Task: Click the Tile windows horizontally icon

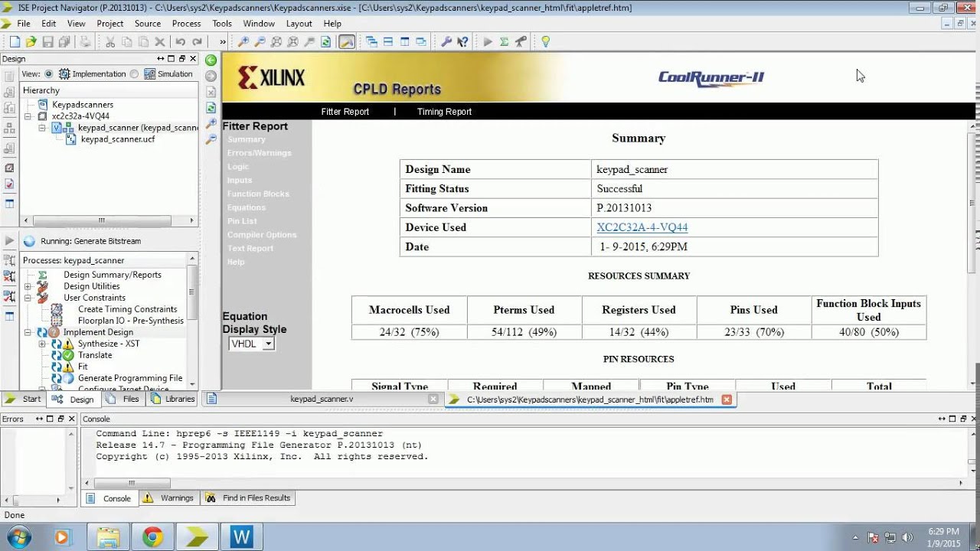Action: [388, 42]
